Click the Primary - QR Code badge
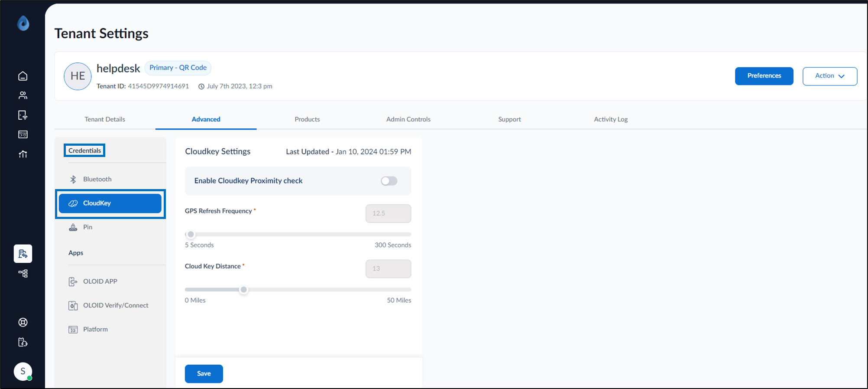Image resolution: width=868 pixels, height=389 pixels. coord(178,68)
